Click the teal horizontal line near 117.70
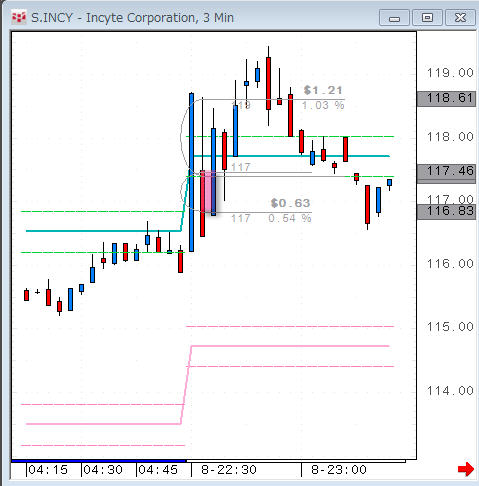Viewport: 479px width, 486px height. [x=291, y=156]
